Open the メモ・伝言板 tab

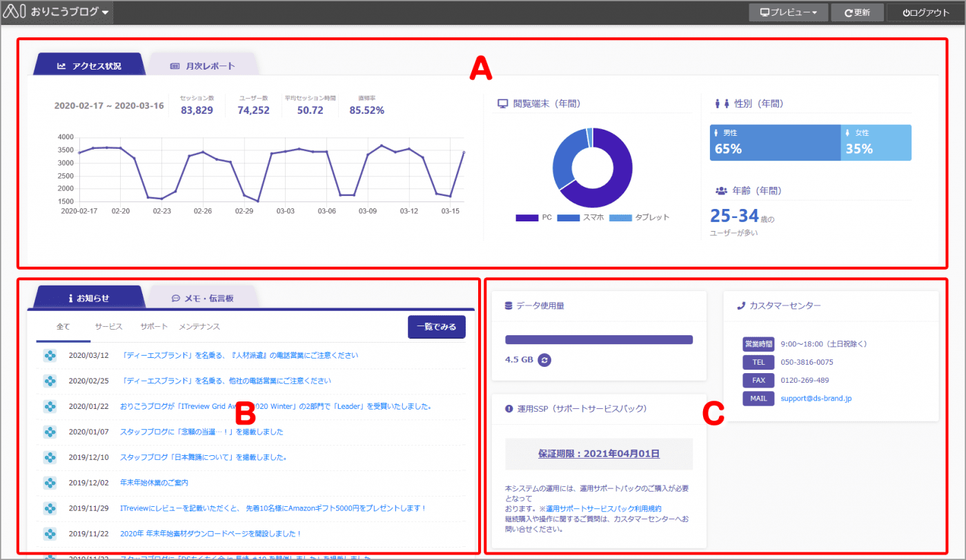click(203, 297)
